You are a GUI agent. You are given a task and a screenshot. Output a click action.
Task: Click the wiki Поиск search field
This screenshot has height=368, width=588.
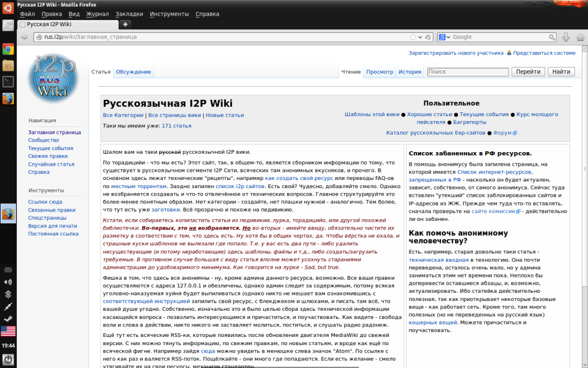pos(468,72)
